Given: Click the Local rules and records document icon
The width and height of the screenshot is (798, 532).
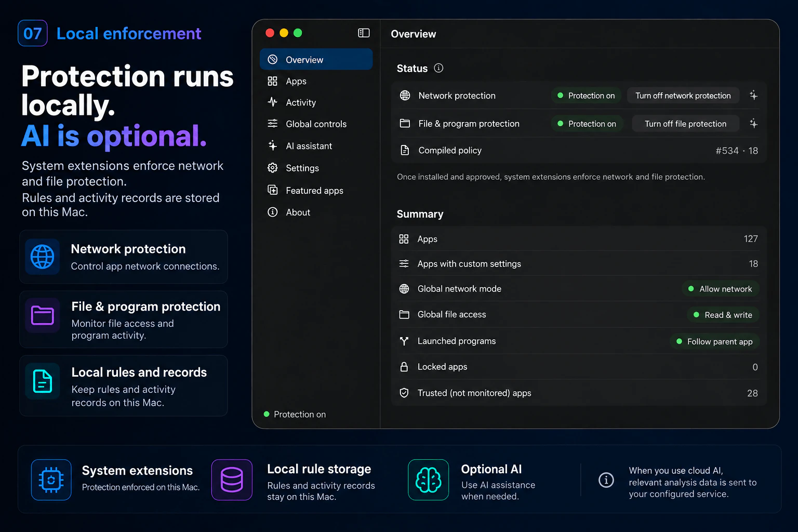Looking at the screenshot, I should [x=42, y=381].
